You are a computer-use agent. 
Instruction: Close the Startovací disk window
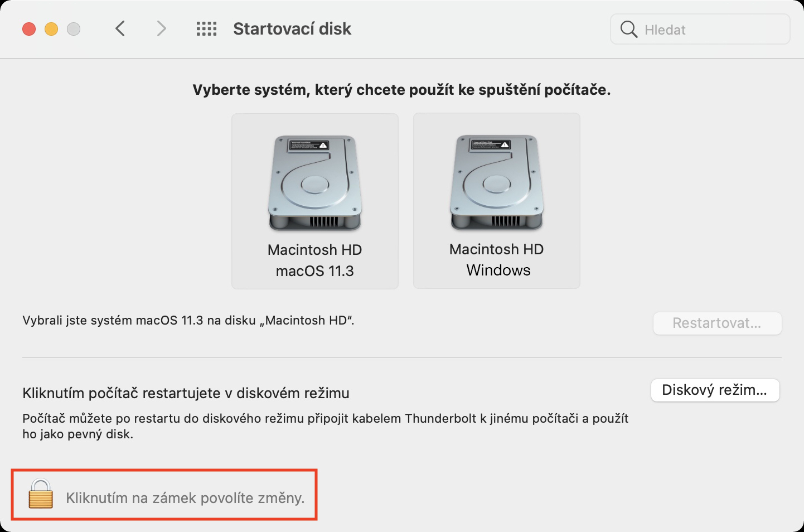coord(29,29)
